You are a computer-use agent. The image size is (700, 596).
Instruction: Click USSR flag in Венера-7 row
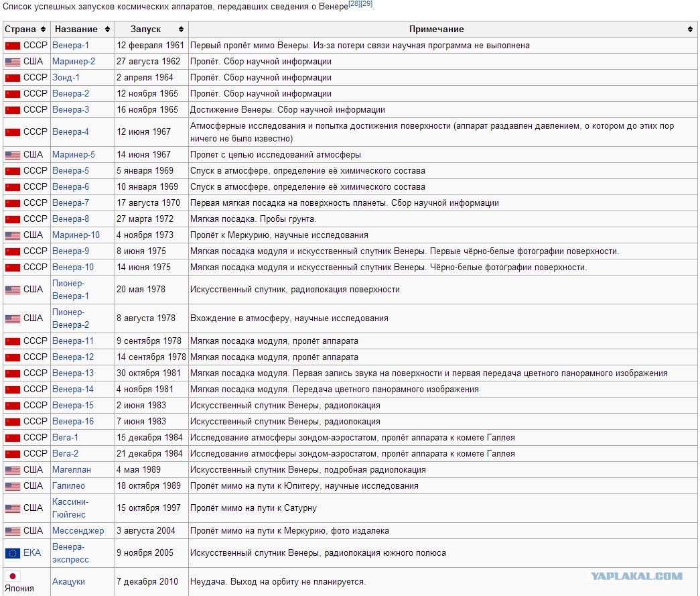[13, 203]
